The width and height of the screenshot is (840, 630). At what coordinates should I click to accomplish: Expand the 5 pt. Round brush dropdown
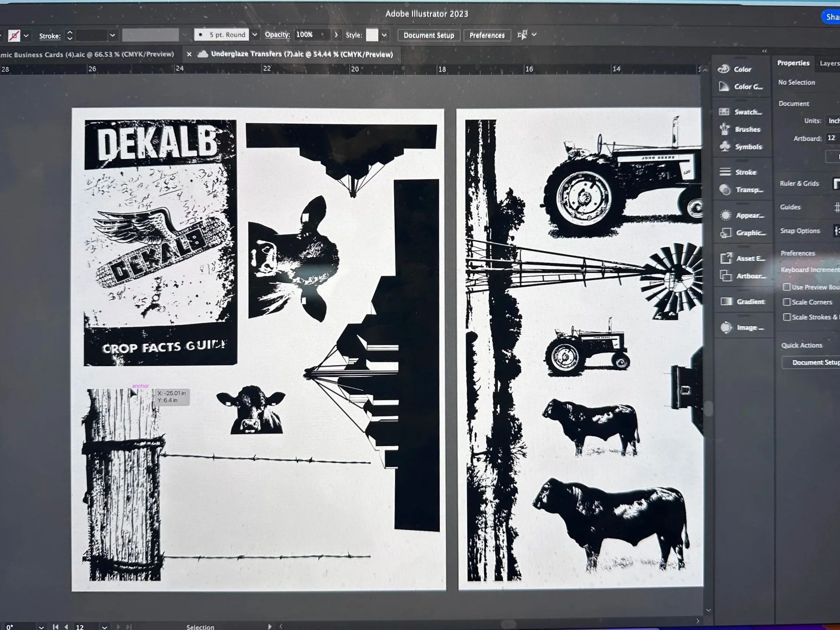tap(254, 35)
